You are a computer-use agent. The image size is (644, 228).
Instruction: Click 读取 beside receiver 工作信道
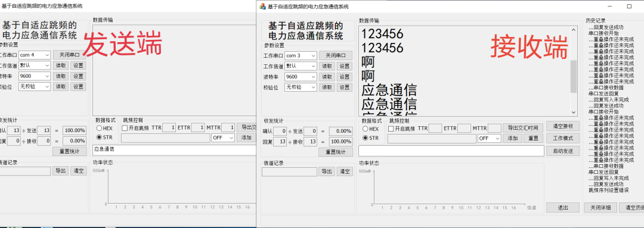point(327,66)
